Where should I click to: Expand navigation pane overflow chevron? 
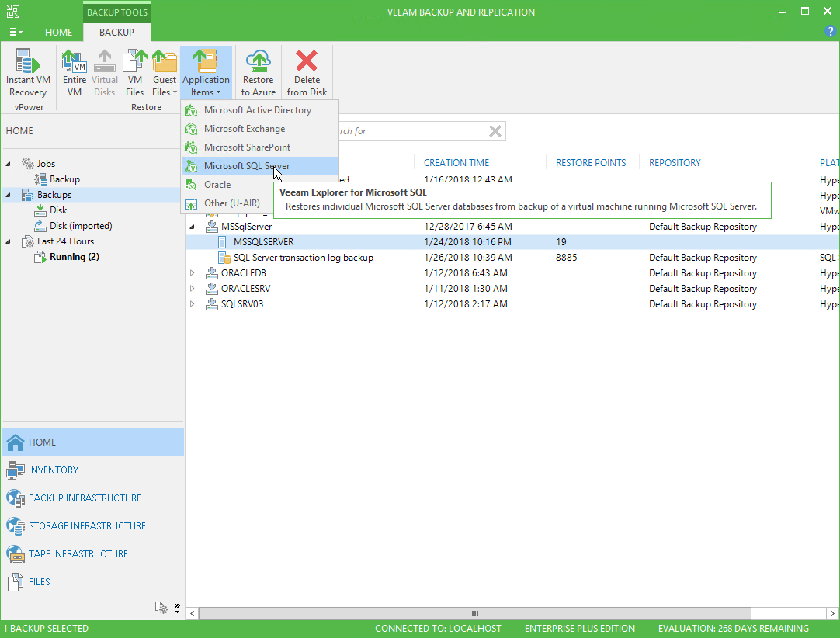point(177,608)
